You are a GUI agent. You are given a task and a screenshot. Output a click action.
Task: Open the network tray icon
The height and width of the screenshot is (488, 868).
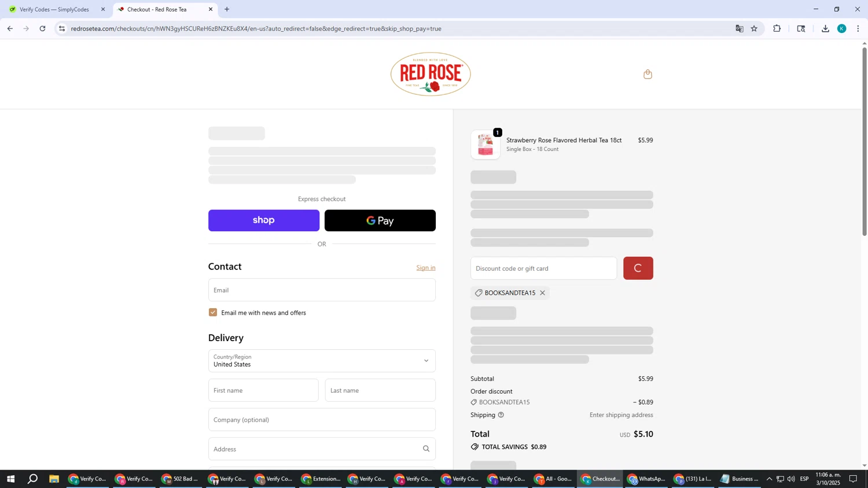click(x=780, y=479)
